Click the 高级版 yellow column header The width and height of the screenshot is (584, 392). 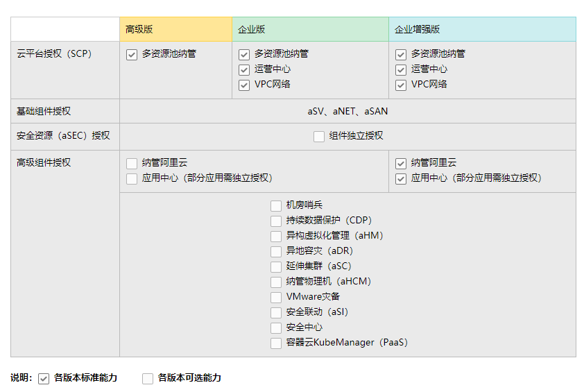tap(175, 29)
